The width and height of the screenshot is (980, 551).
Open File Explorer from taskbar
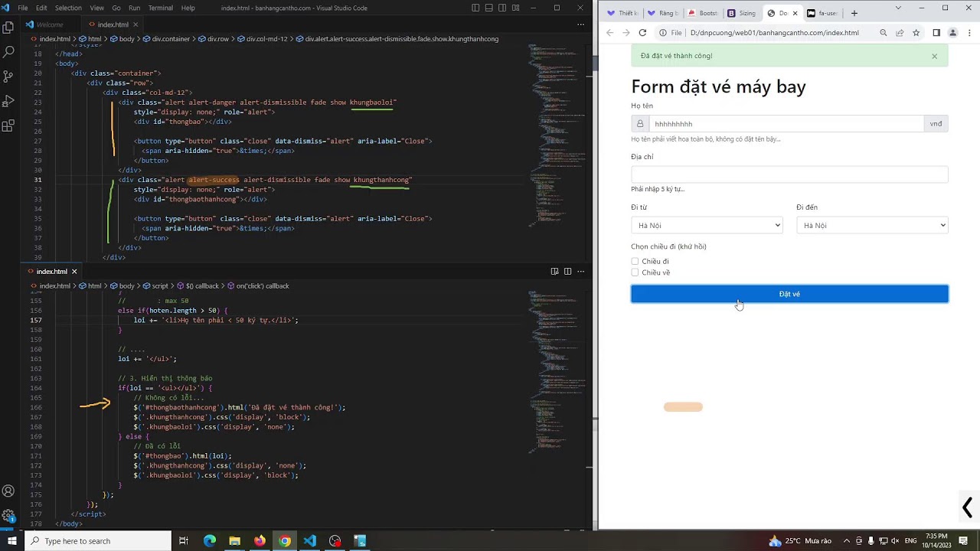click(x=234, y=541)
